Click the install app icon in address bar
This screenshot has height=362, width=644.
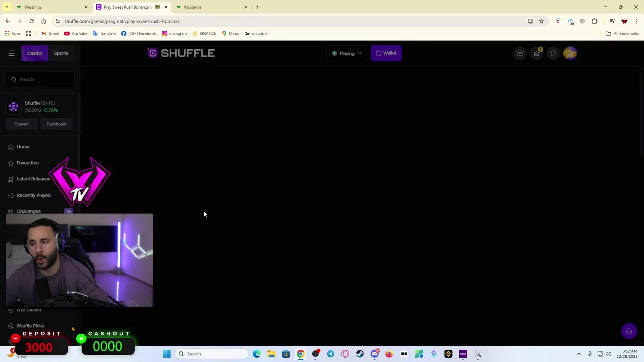pos(530,21)
